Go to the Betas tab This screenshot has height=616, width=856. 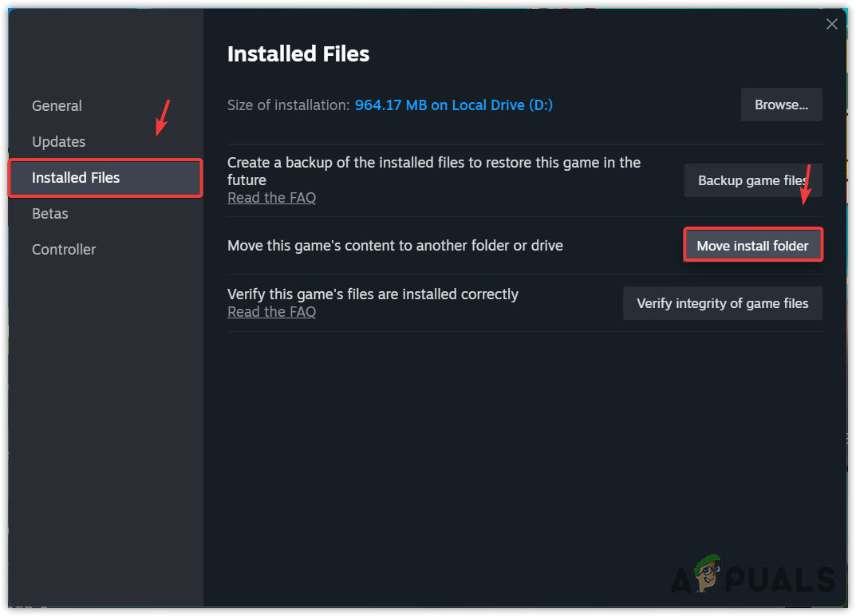pos(49,214)
